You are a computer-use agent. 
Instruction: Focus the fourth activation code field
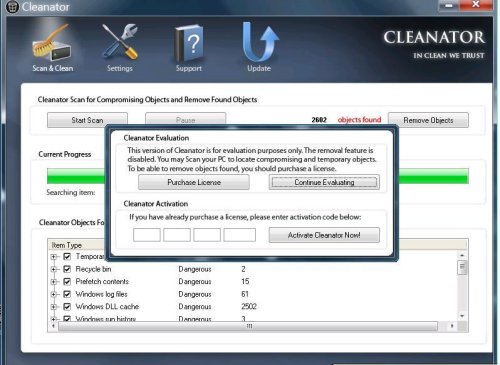[239, 235]
